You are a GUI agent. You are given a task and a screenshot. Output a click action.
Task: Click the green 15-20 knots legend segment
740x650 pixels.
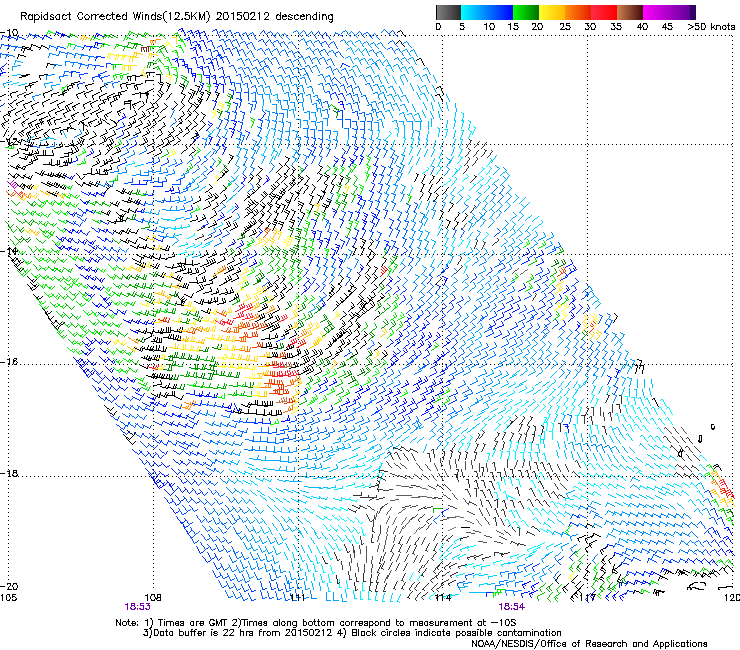click(526, 12)
